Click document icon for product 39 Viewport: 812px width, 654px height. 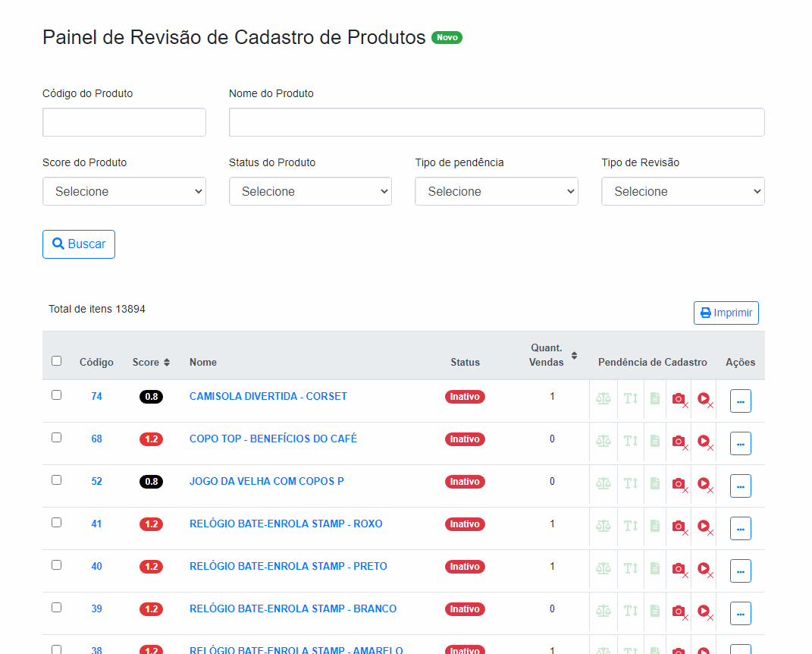click(x=655, y=611)
